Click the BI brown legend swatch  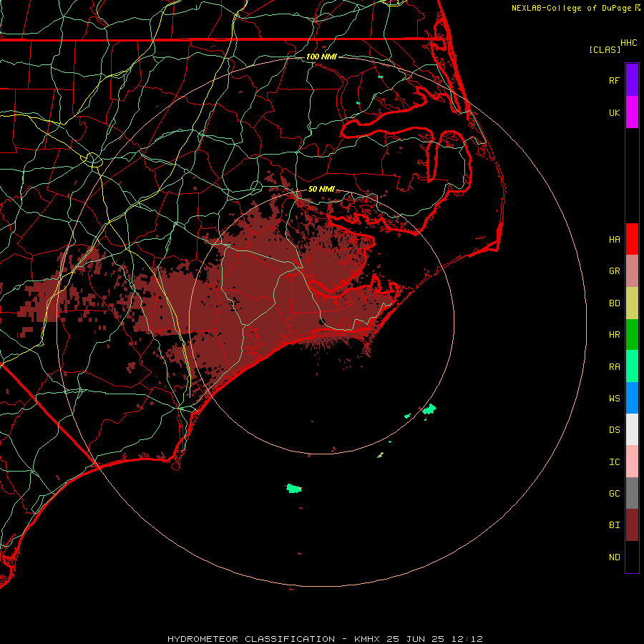pyautogui.click(x=632, y=525)
